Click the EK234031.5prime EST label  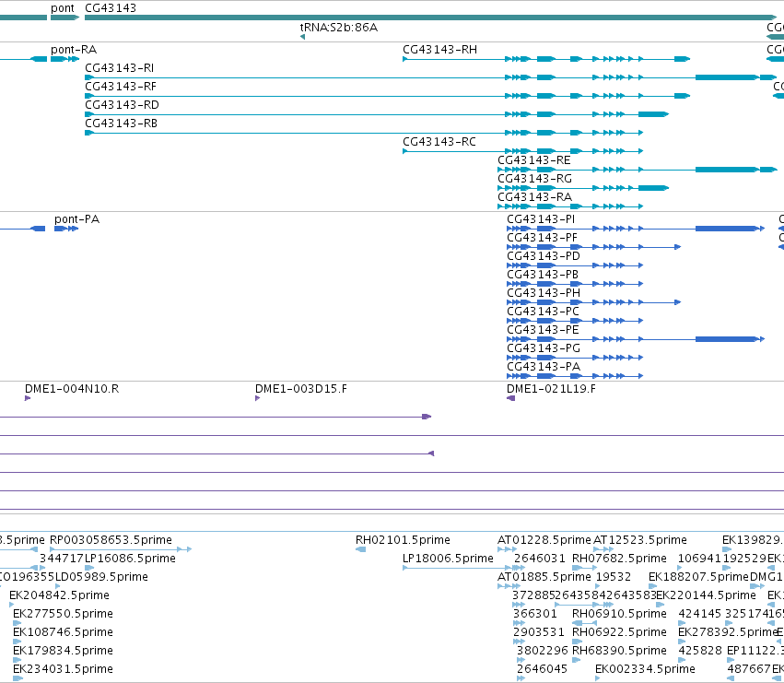point(63,669)
